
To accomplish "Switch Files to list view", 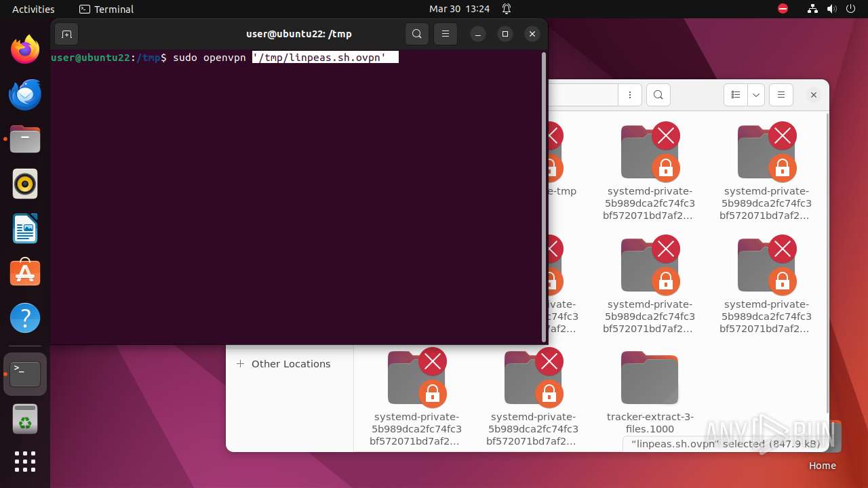I will click(736, 95).
